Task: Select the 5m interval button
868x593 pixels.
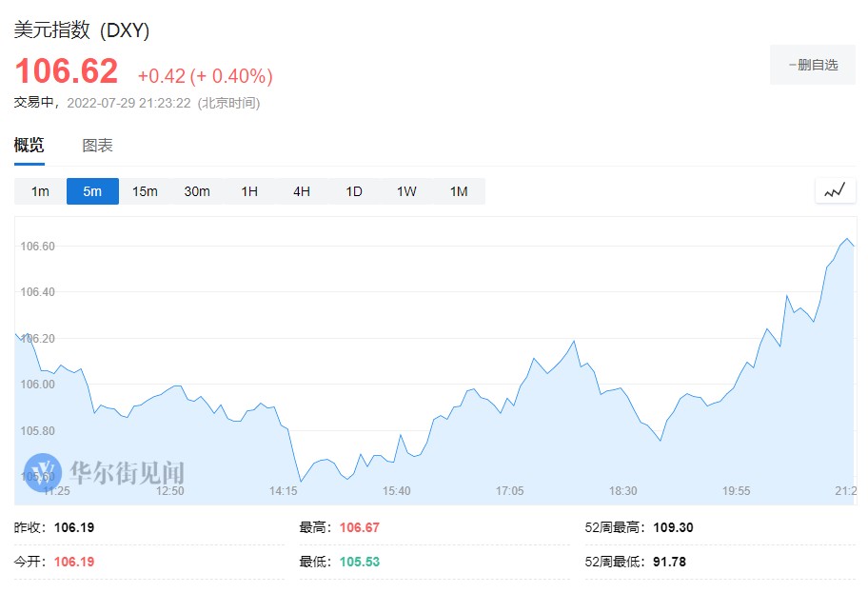Action: pos(92,191)
